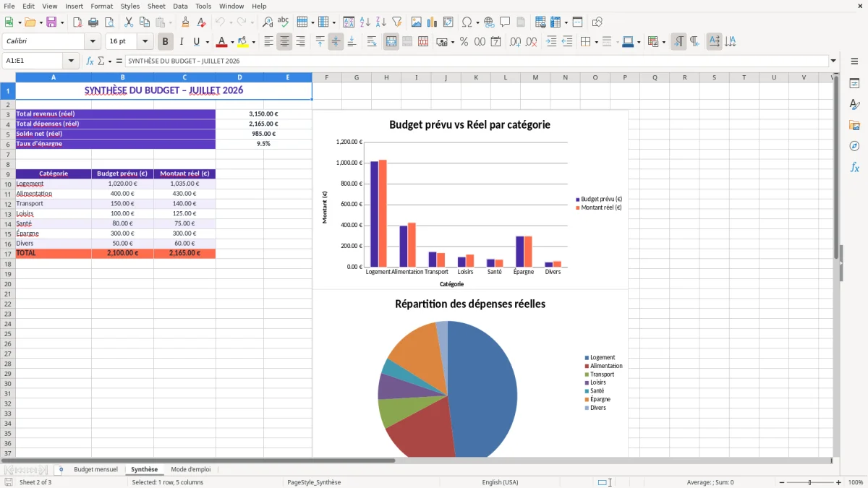Toggle Italic formatting button
Image resolution: width=868 pixels, height=488 pixels.
[182, 42]
